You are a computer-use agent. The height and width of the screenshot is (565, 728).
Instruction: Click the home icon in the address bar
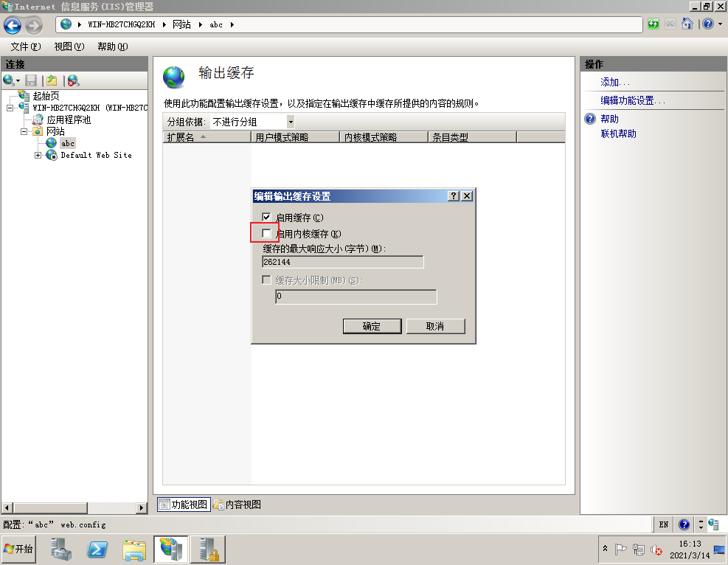(687, 24)
